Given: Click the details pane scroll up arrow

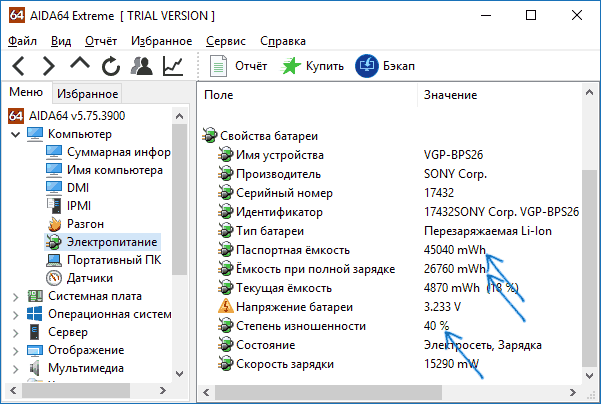Looking at the screenshot, I should 590,92.
